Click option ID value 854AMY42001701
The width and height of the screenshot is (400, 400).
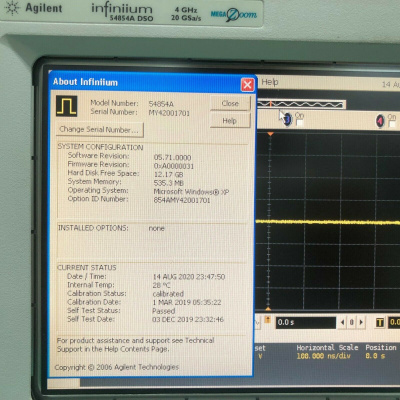pos(182,200)
